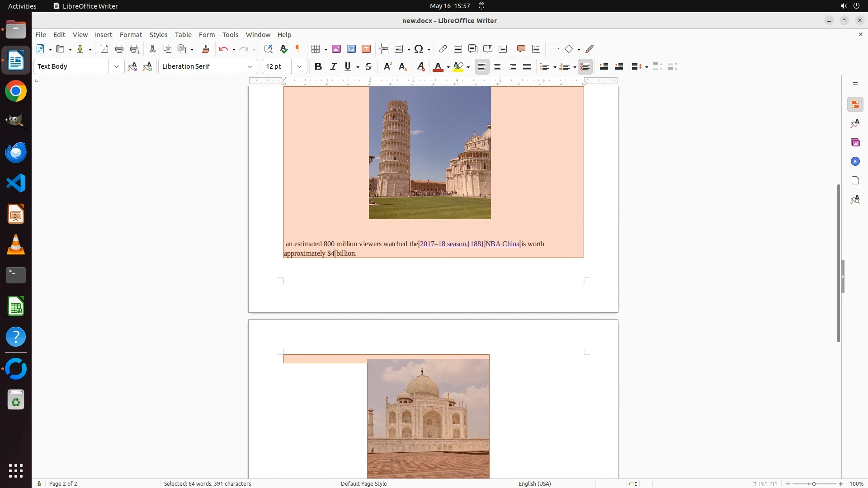Image resolution: width=868 pixels, height=488 pixels.
Task: Click the zoom slider in status bar
Action: pyautogui.click(x=814, y=483)
